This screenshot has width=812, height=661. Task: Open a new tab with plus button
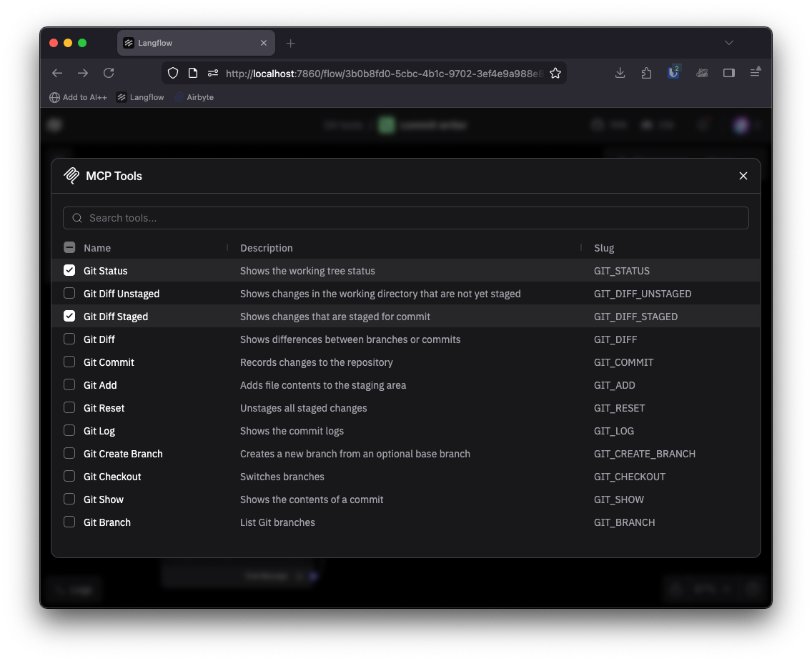pyautogui.click(x=290, y=44)
